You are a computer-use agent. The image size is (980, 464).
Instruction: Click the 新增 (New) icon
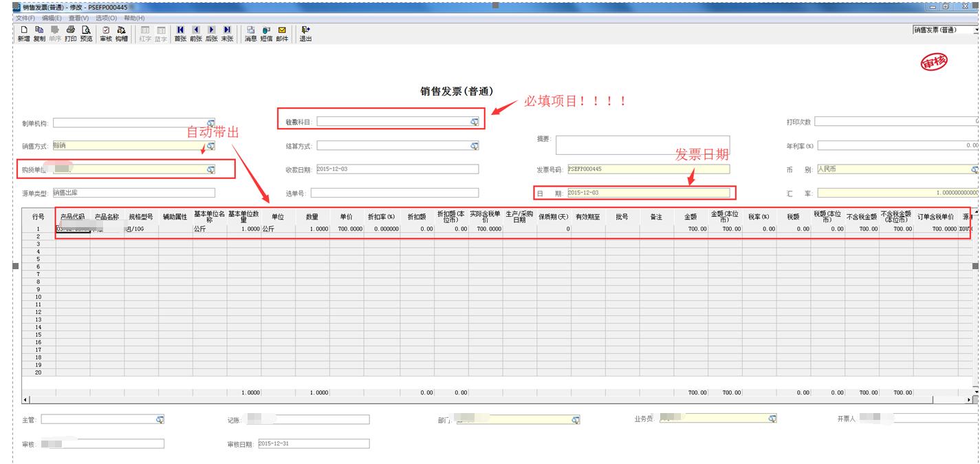click(23, 31)
